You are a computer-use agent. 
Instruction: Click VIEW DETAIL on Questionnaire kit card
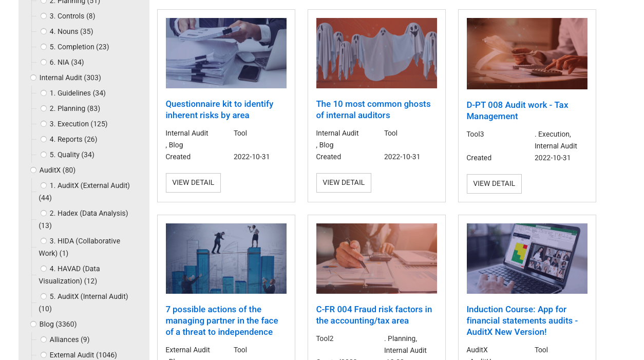[193, 183]
